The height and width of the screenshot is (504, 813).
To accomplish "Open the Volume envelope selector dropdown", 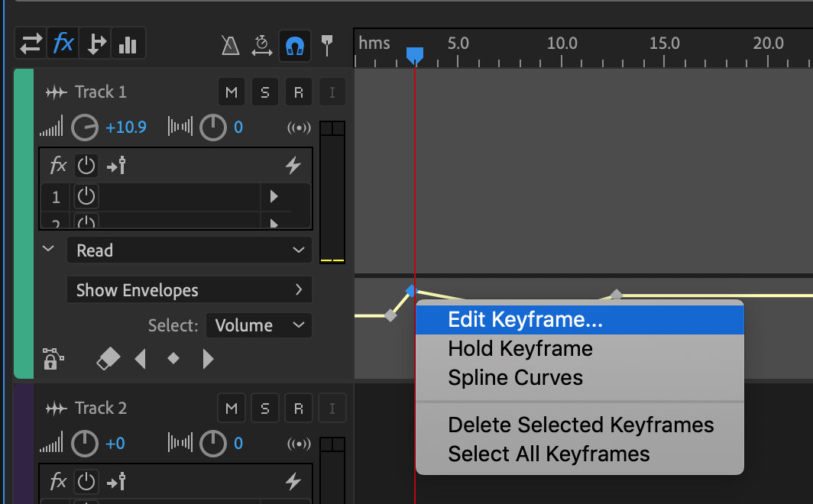I will tap(258, 325).
